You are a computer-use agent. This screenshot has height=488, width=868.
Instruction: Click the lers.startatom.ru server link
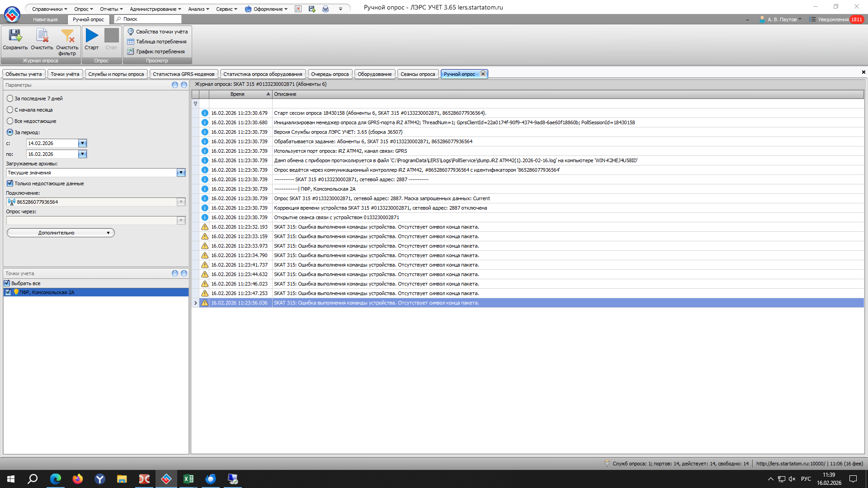point(790,464)
